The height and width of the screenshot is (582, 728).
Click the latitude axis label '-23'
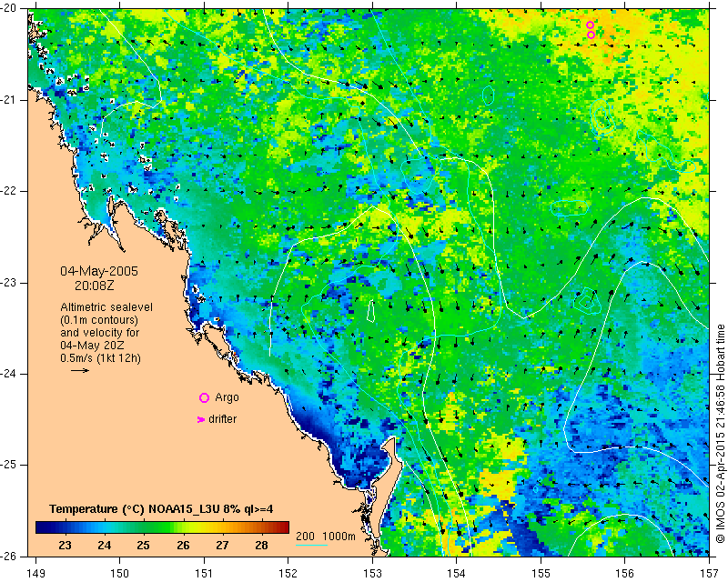9,283
